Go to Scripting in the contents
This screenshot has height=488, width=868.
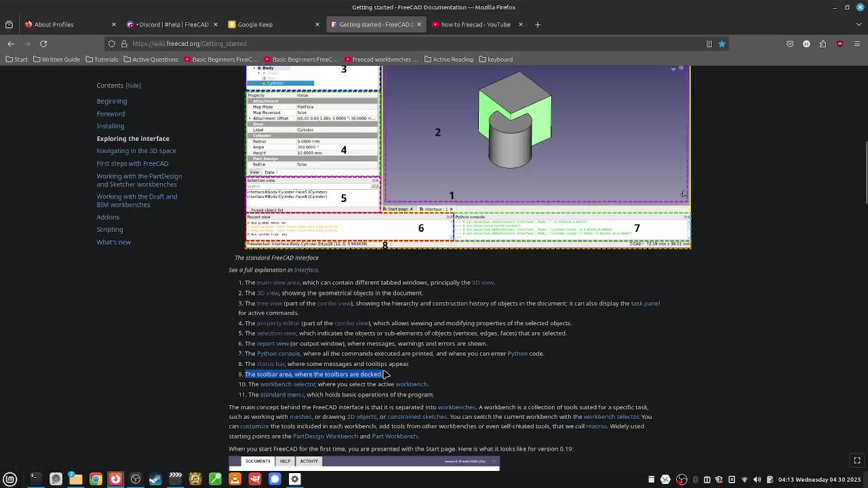pyautogui.click(x=110, y=230)
